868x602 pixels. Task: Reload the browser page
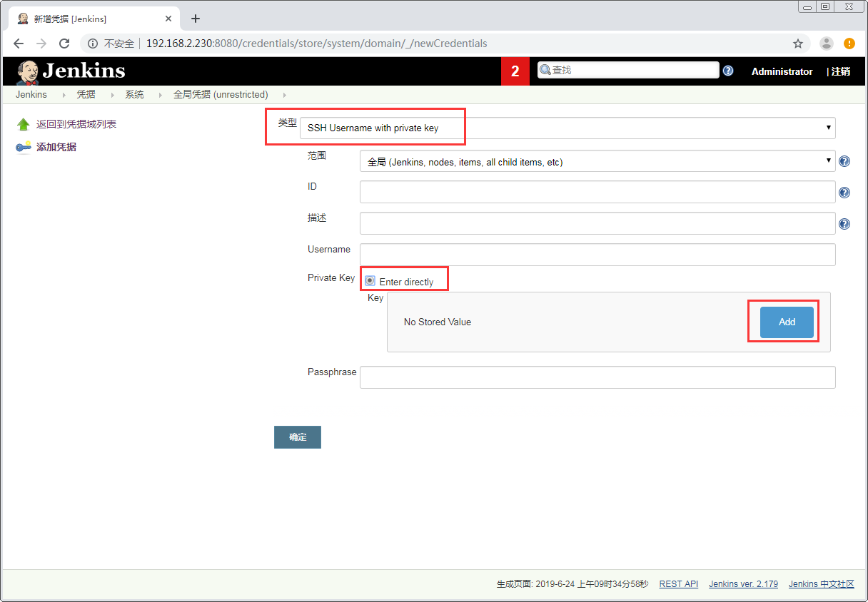(x=64, y=44)
